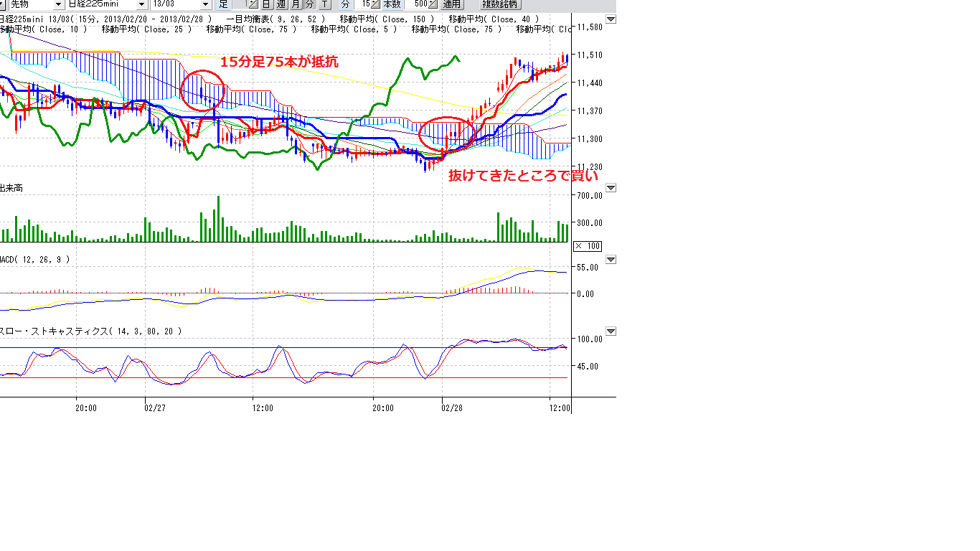Select the 分 (minute) timeframe button
The image size is (980, 551).
point(309,4)
